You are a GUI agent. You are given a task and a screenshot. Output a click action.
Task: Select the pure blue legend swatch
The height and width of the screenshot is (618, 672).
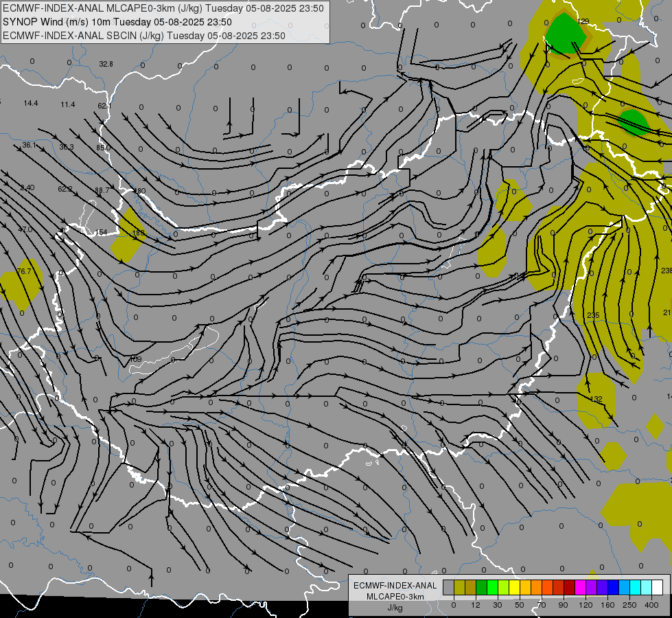click(x=613, y=588)
